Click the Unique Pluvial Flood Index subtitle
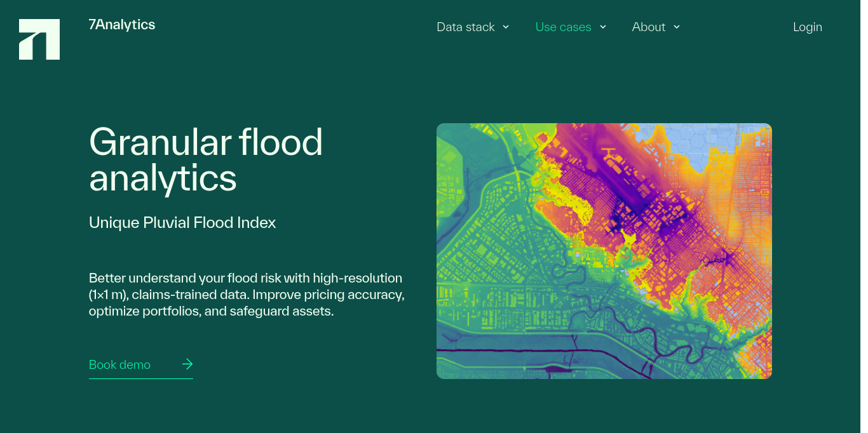 [182, 223]
